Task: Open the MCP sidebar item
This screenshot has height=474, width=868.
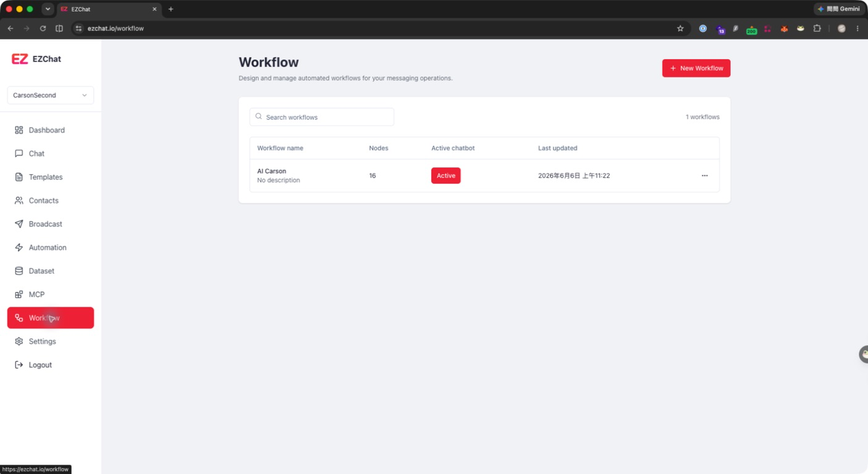Action: pyautogui.click(x=50, y=294)
